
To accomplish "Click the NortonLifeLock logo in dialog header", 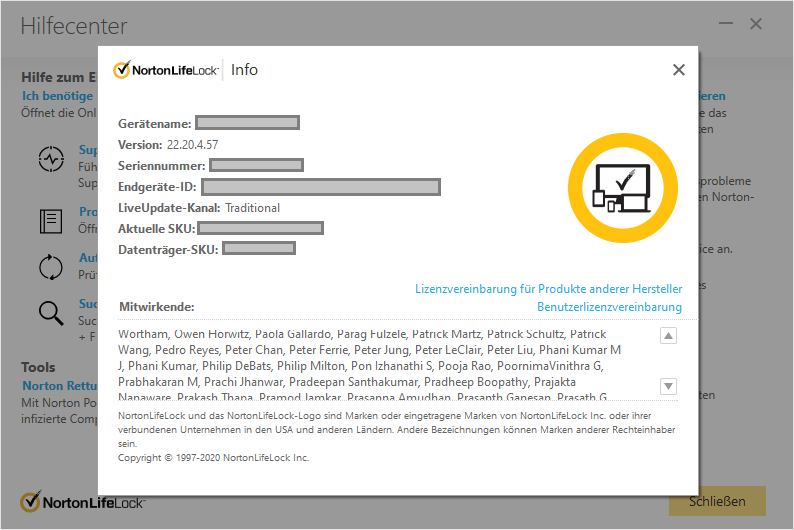I will point(166,70).
